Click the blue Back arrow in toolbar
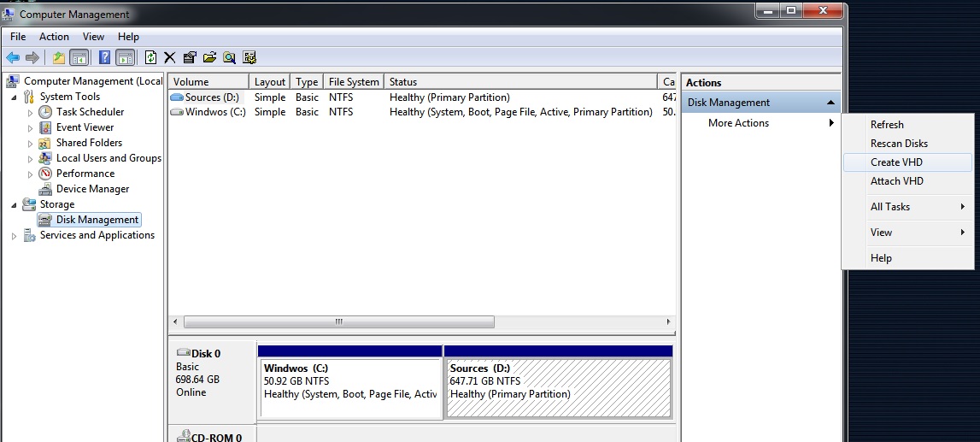The height and width of the screenshot is (442, 980). coord(13,57)
